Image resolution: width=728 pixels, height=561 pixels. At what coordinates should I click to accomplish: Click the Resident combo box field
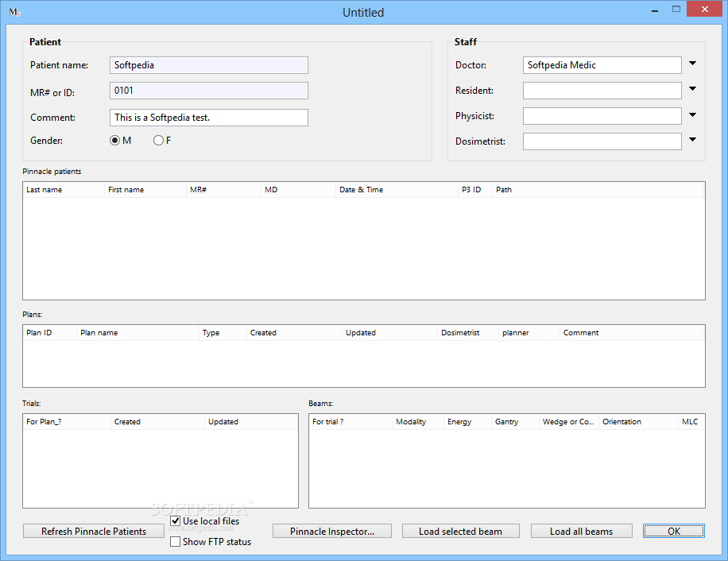(602, 91)
